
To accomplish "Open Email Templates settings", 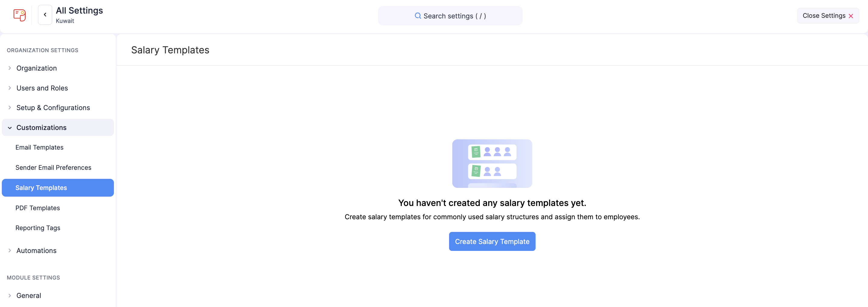I will (x=39, y=147).
